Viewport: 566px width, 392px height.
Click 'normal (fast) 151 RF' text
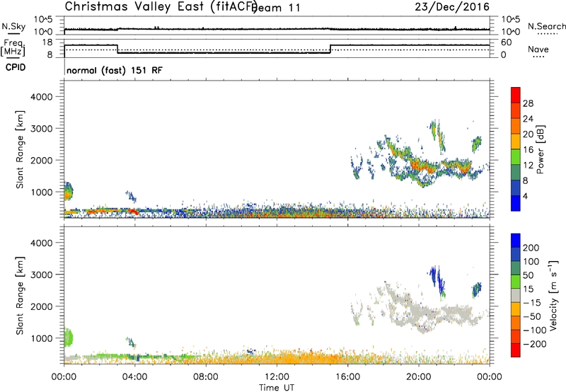click(x=115, y=70)
